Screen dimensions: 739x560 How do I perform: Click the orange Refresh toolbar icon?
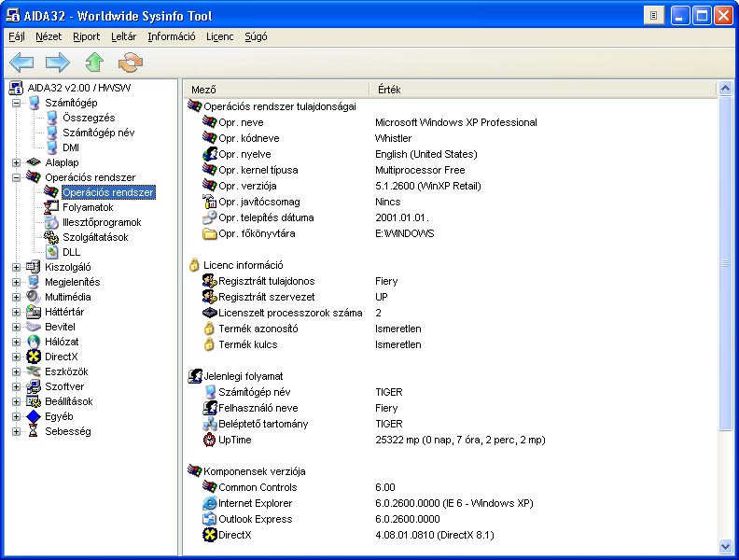pos(130,63)
